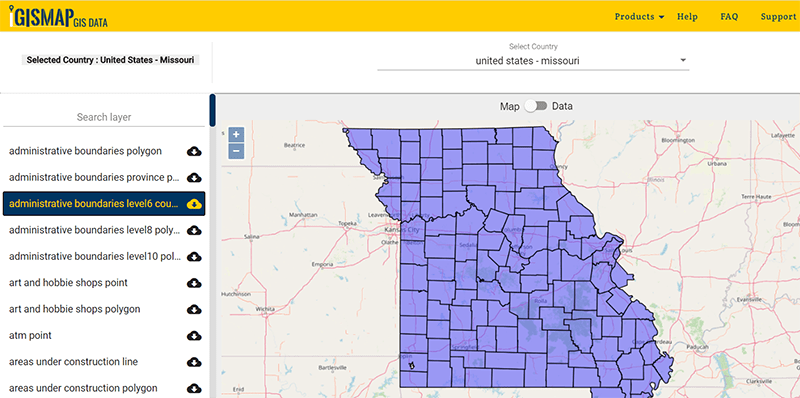Select art and hobbie shops polygon layer
This screenshot has height=398, width=800.
pos(74,309)
